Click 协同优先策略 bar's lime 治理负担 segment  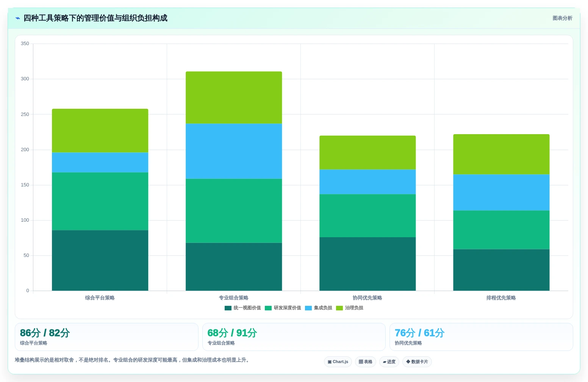tap(367, 153)
